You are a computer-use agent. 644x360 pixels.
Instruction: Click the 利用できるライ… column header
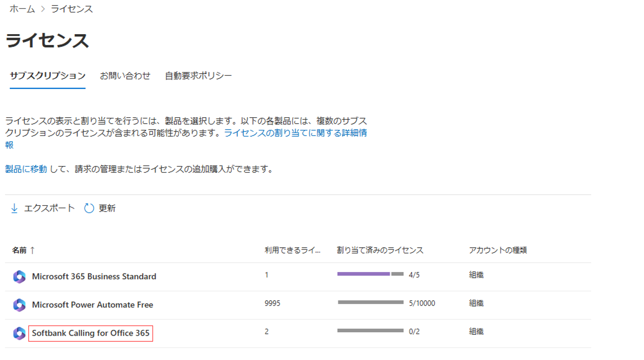pyautogui.click(x=292, y=250)
